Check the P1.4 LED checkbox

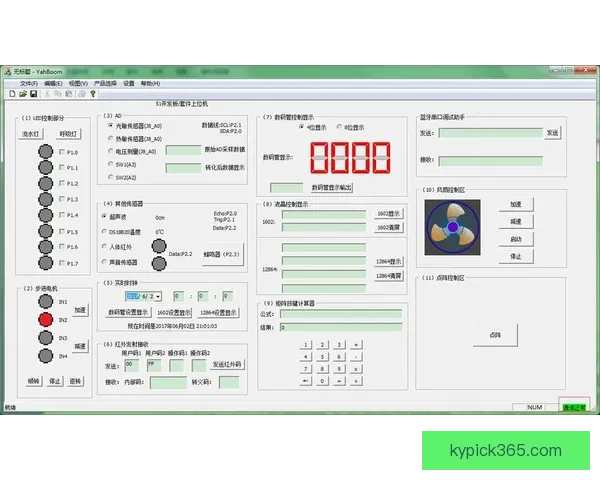[62, 215]
